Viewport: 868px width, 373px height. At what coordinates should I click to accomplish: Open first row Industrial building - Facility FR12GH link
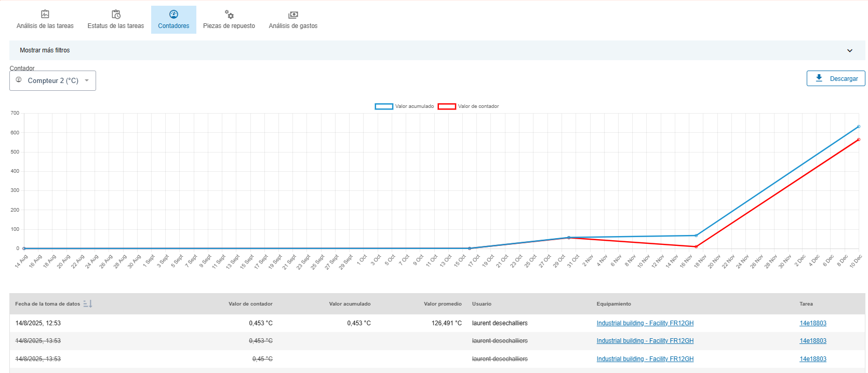(645, 323)
